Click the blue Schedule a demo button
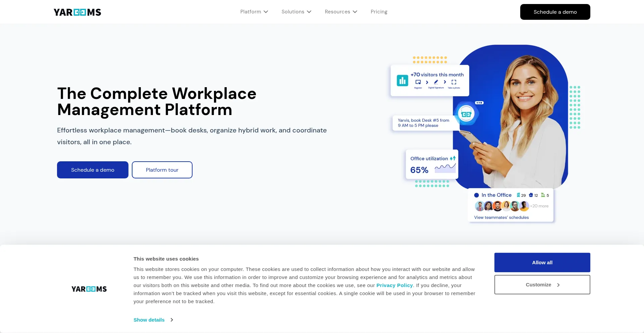Image resolution: width=644 pixels, height=333 pixels. (93, 170)
